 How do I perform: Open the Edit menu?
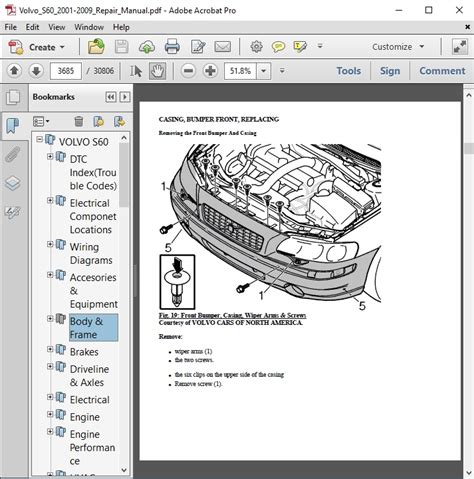32,27
